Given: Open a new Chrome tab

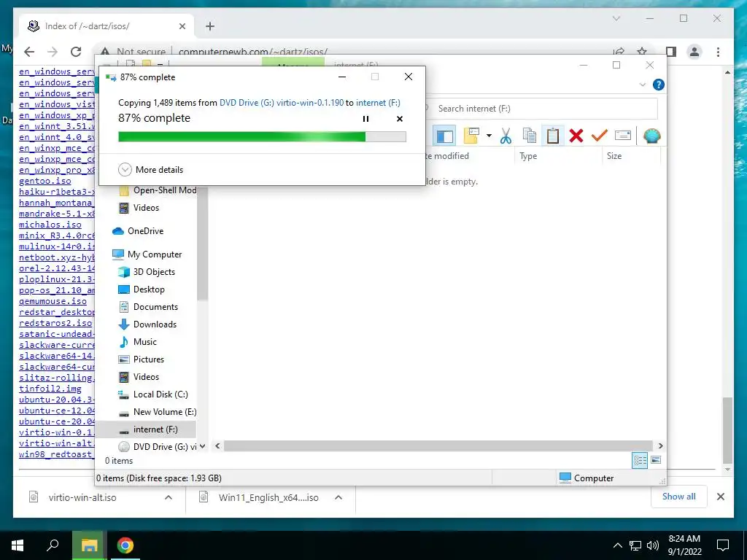Looking at the screenshot, I should point(210,26).
